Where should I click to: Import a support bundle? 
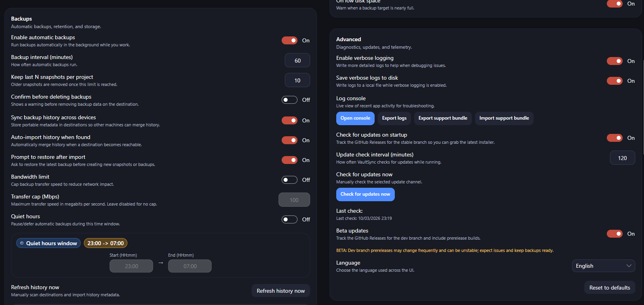coord(504,118)
